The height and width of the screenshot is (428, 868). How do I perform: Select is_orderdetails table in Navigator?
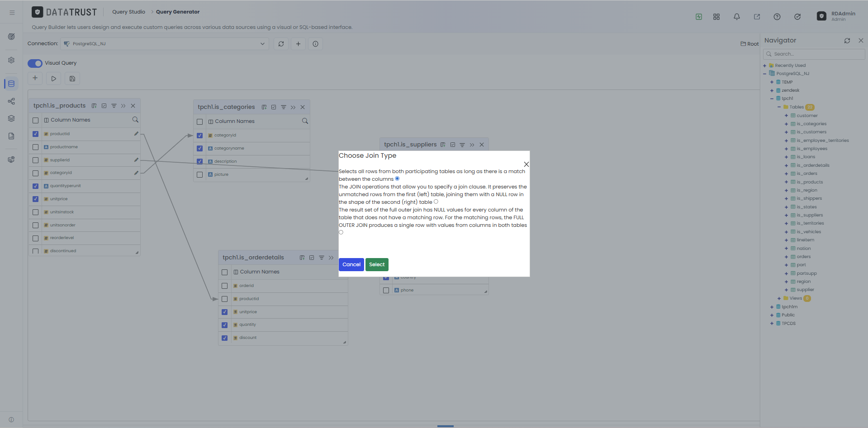tap(813, 165)
